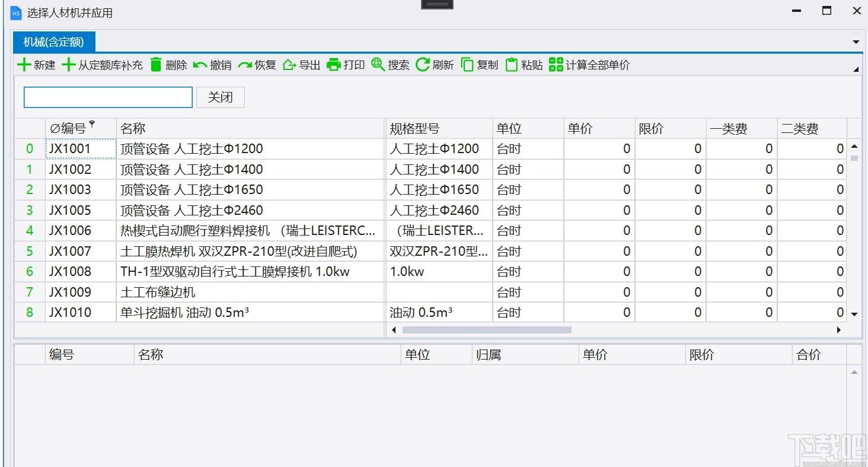This screenshot has height=467, width=868.
Task: Click the 恢复 redo icon
Action: click(x=245, y=65)
